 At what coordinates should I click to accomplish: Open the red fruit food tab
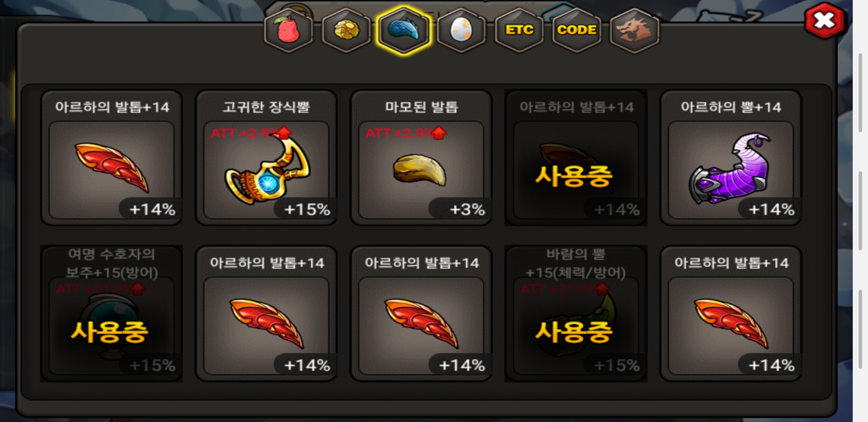pos(289,30)
